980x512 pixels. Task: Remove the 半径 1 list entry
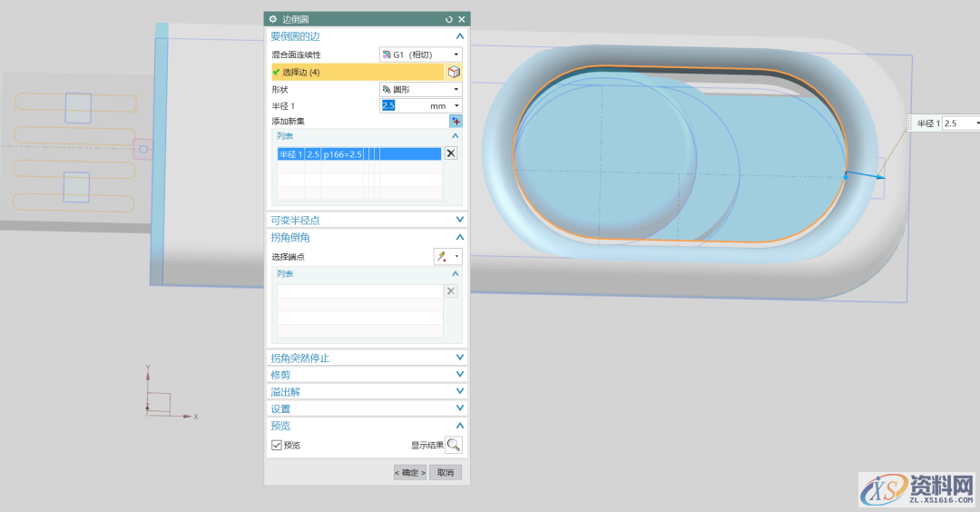(451, 153)
